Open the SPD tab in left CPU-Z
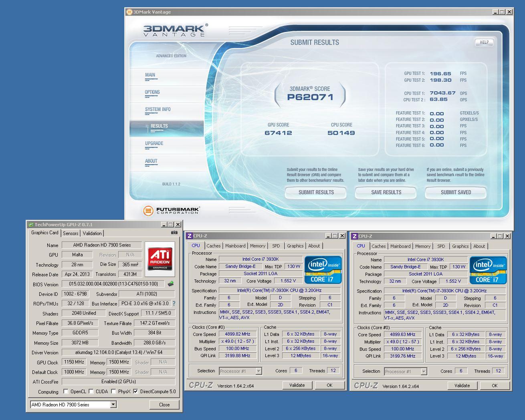Viewport: 525px width, 420px height. (x=276, y=246)
